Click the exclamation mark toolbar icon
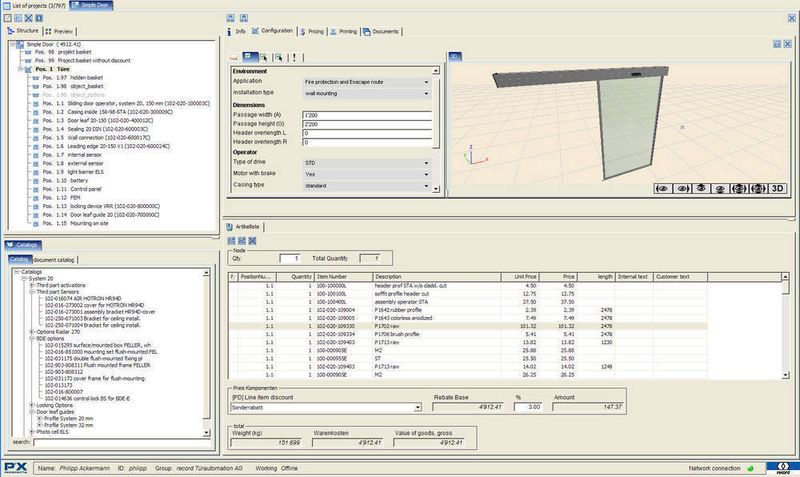 pos(294,57)
